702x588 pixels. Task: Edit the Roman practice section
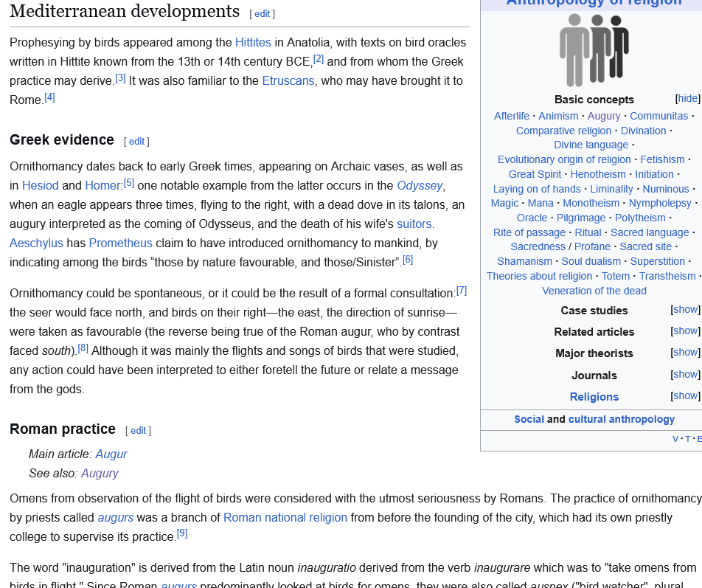tap(139, 430)
